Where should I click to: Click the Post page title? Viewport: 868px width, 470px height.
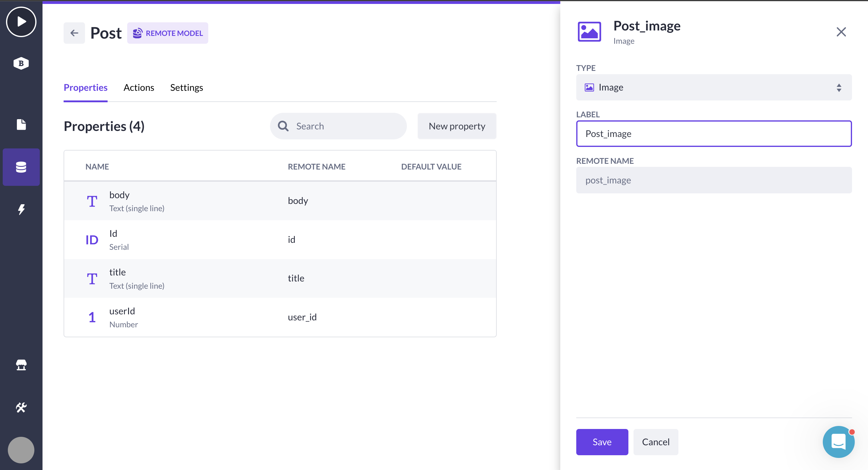[106, 33]
